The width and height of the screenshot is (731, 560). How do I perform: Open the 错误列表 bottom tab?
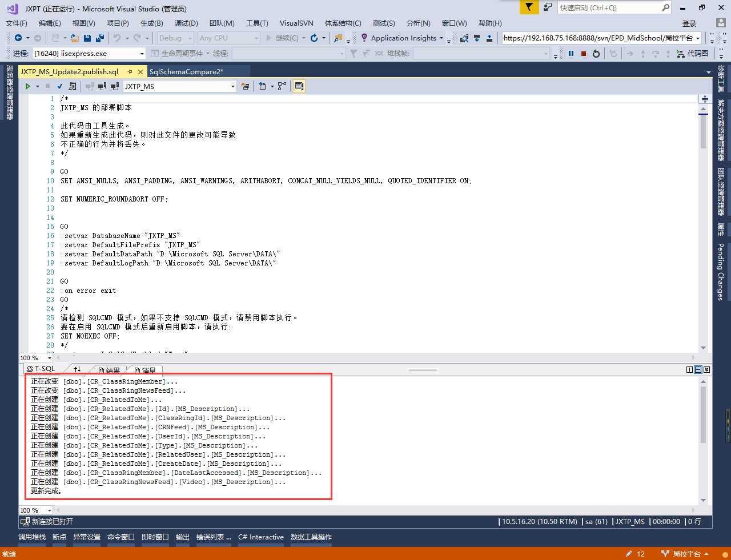coord(214,537)
